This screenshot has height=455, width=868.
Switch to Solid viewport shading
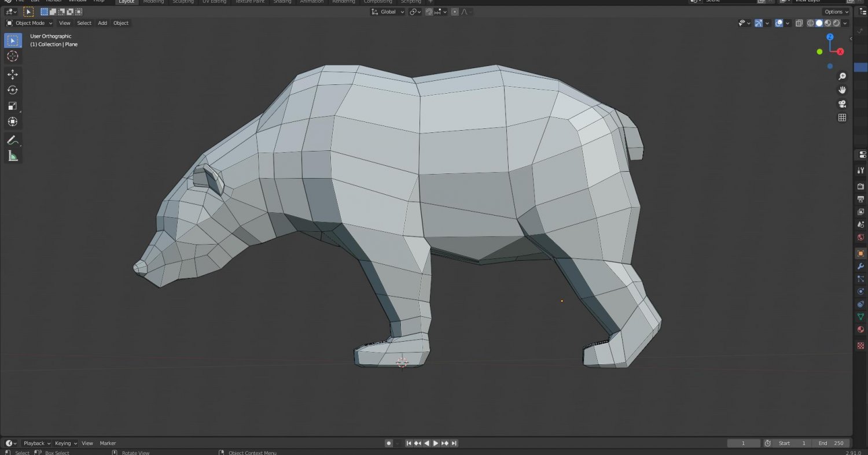point(819,23)
